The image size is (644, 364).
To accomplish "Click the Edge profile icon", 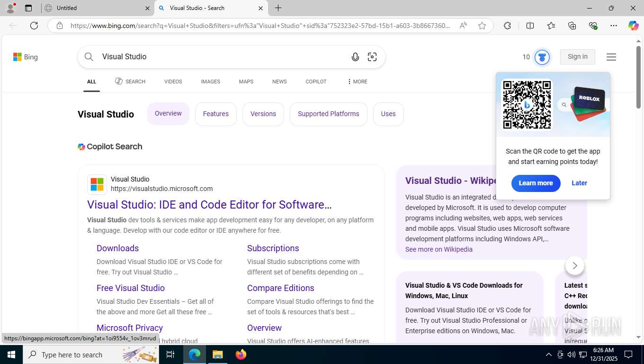I will 10,8.
